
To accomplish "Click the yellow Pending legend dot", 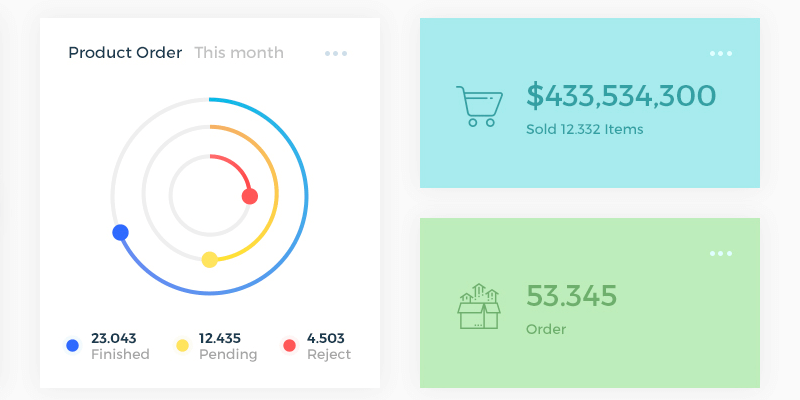I will point(182,345).
